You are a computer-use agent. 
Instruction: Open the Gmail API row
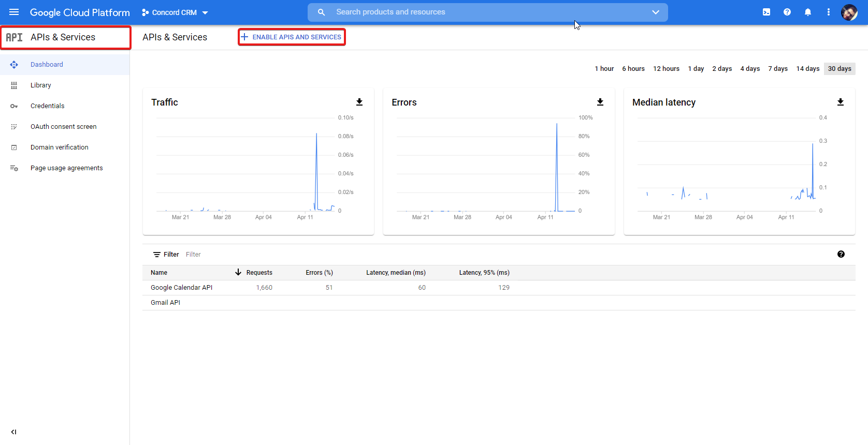point(499,303)
